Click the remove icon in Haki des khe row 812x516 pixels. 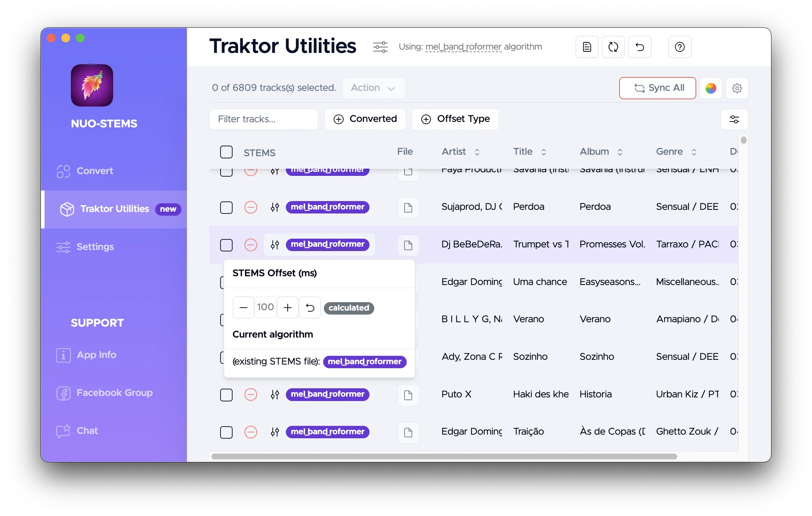[251, 394]
